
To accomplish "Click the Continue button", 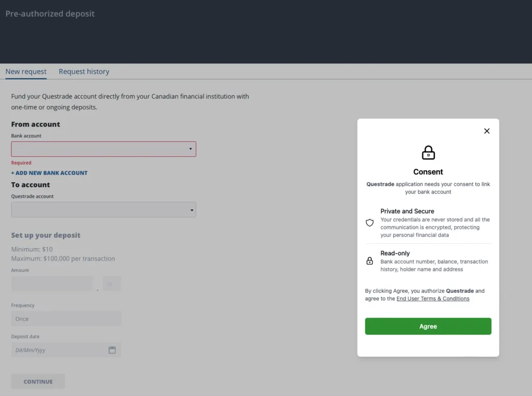I will click(x=38, y=381).
